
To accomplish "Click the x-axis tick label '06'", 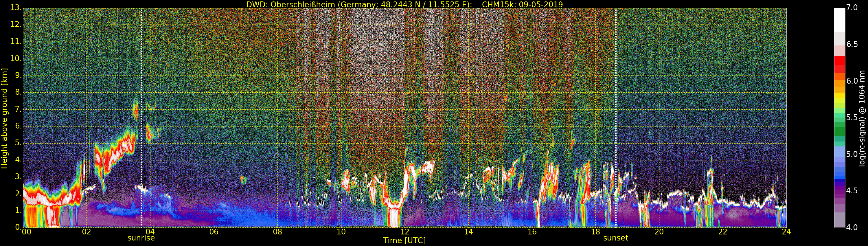I will coord(214,232).
